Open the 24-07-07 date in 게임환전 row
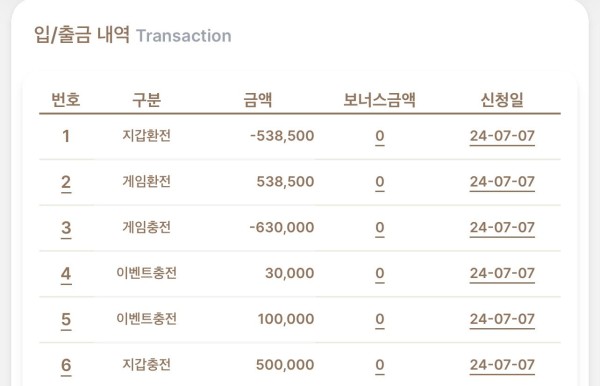This screenshot has height=386, width=600. pyautogui.click(x=502, y=182)
